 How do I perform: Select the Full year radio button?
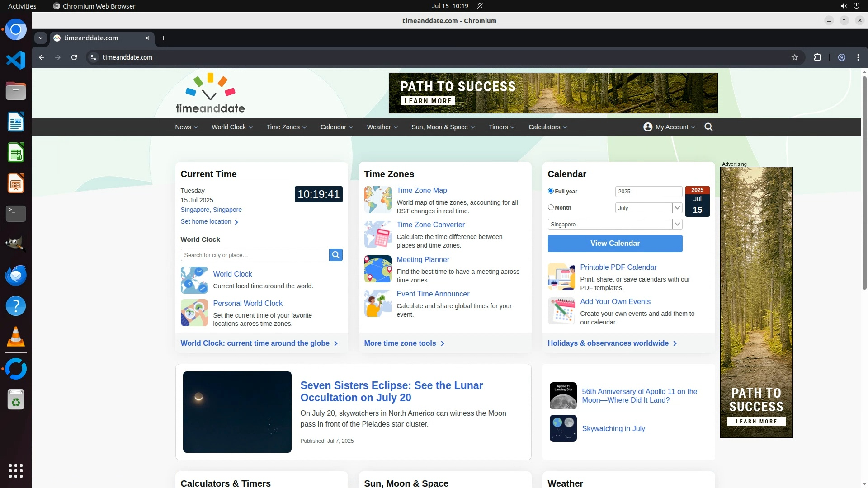pos(551,191)
